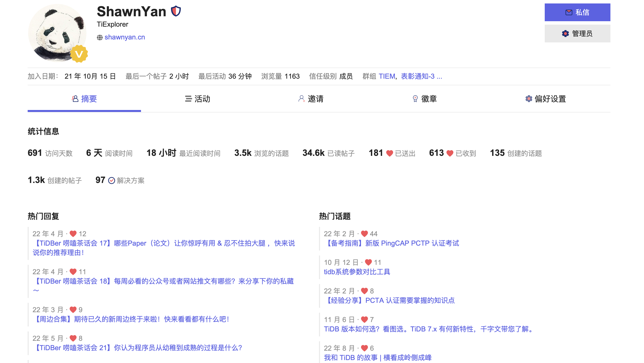This screenshot has height=363, width=644.
Task: Click the heart on the 22 年 8 月 topic
Action: [x=364, y=348]
